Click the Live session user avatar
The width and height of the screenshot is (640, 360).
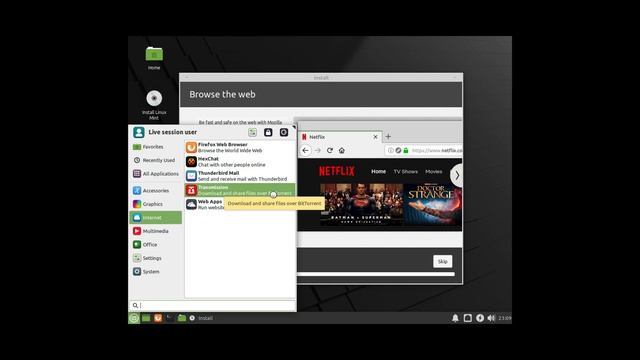pyautogui.click(x=139, y=132)
